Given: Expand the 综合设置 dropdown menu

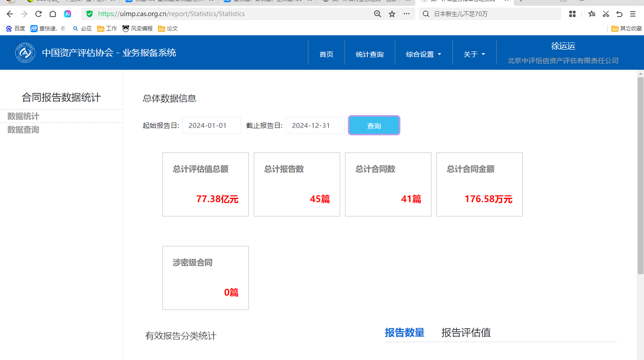Looking at the screenshot, I should pyautogui.click(x=423, y=55).
